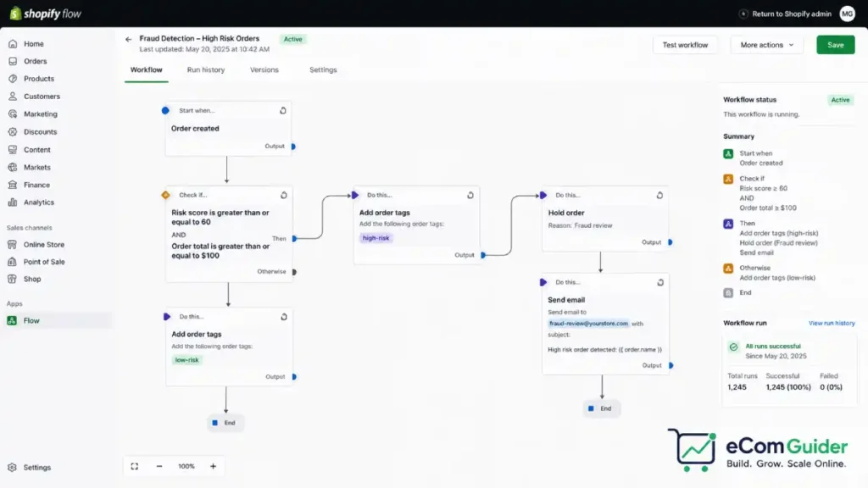This screenshot has height=488, width=868.
Task: Click the Order created Output connector
Action: pos(293,147)
